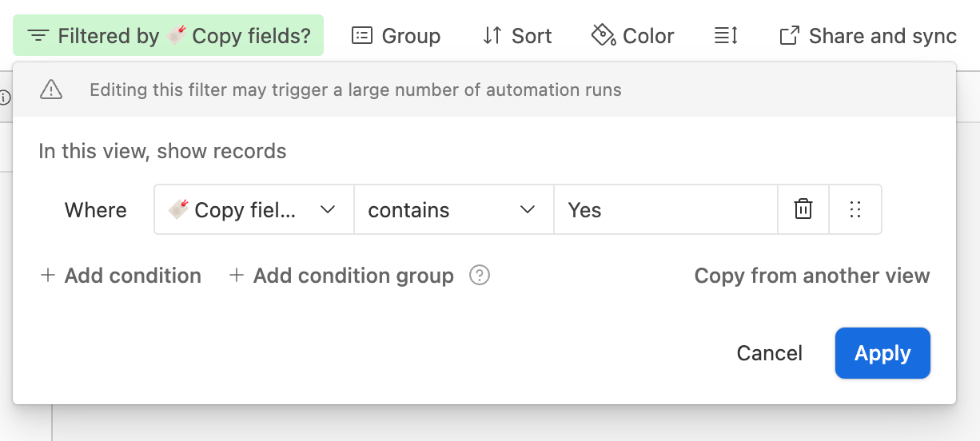Apply the filter
Viewport: 980px width, 441px height.
coord(882,353)
